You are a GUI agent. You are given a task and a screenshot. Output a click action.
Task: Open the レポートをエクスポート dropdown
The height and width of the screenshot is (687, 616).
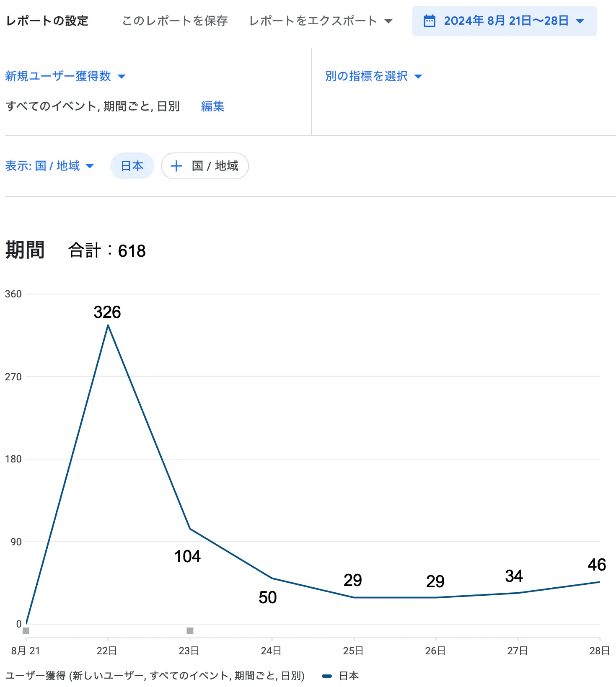coord(321,21)
